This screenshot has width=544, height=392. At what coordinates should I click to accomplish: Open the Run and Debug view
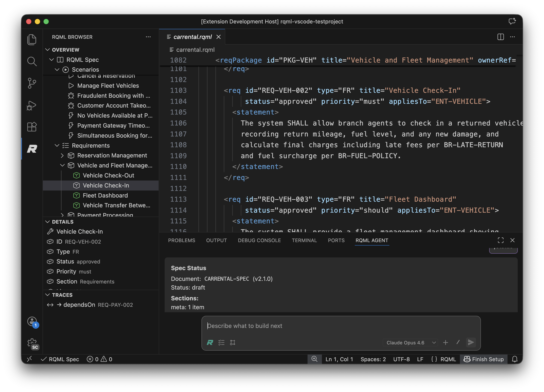coord(32,105)
